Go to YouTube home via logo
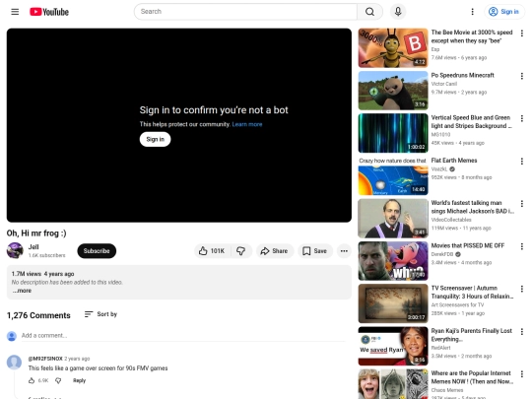This screenshot has height=399, width=532. coord(49,12)
